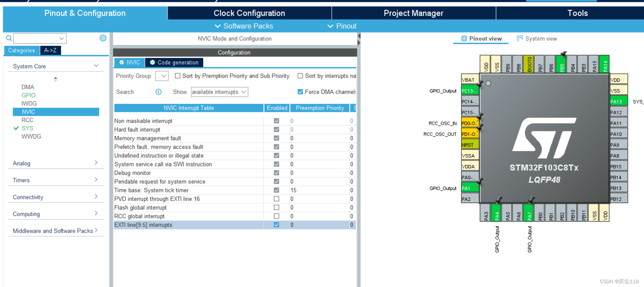Open the Show available interrupts dropdown
644x287 pixels.
220,92
